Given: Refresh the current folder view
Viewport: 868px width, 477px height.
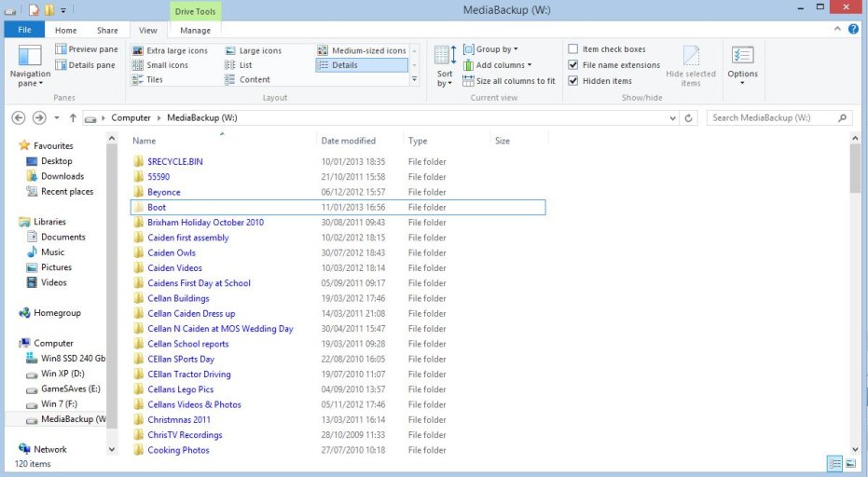Looking at the screenshot, I should point(689,118).
